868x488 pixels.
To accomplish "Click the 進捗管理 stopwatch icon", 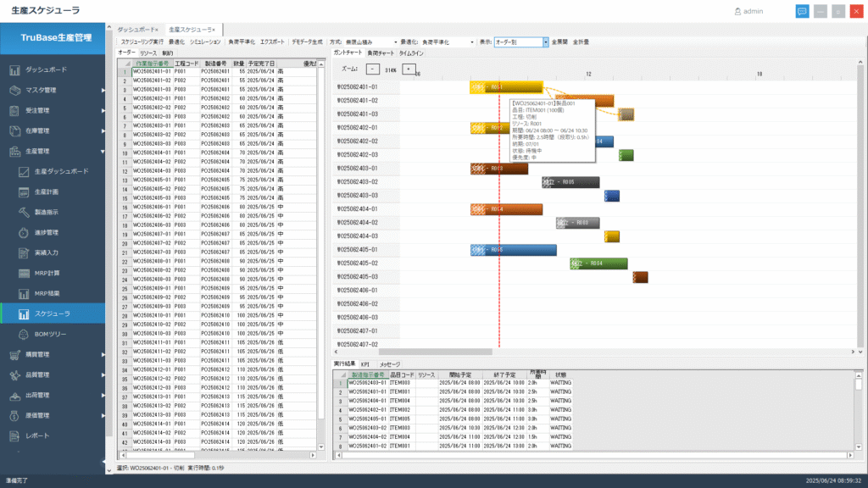I will (24, 232).
